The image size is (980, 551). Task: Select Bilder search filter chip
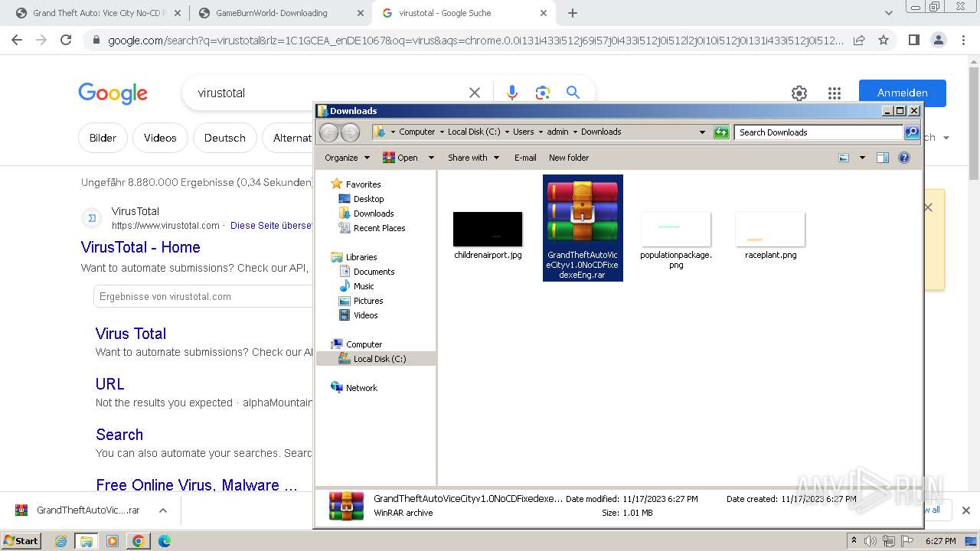point(103,138)
